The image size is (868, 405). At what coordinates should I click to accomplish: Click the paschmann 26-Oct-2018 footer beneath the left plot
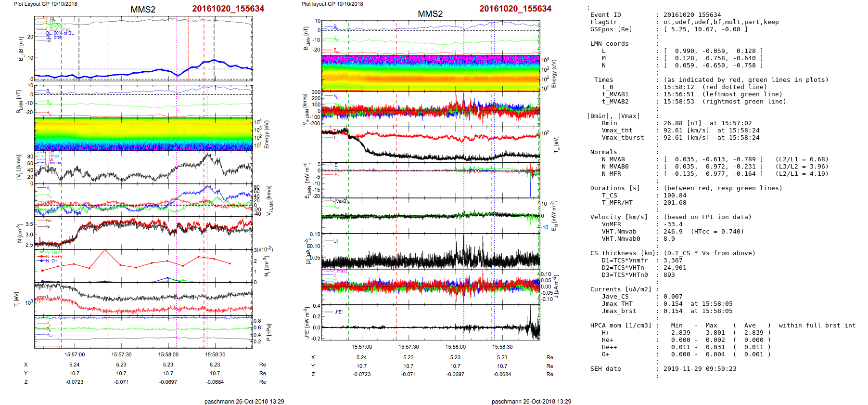tap(244, 401)
